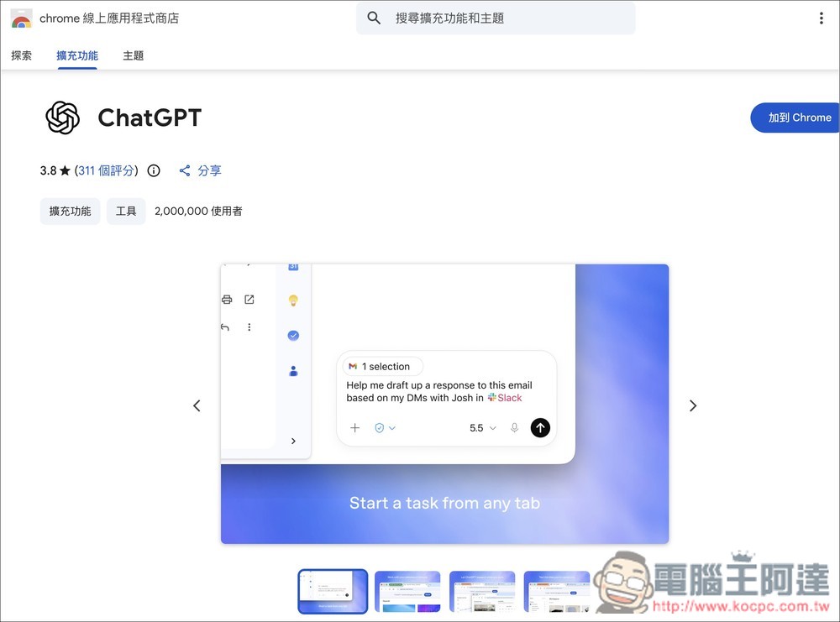The width and height of the screenshot is (840, 622).
Task: Add ChatGPT with 加到 Chrome button
Action: 795,118
